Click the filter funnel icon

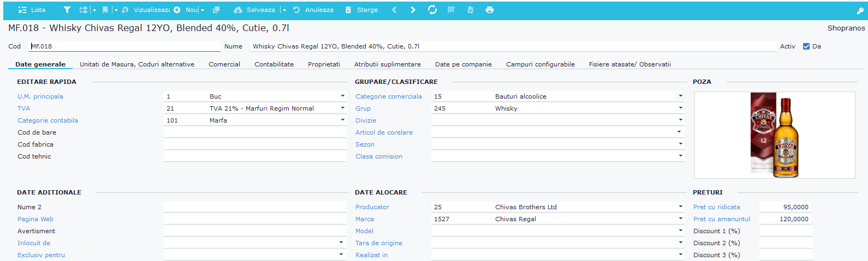click(67, 10)
